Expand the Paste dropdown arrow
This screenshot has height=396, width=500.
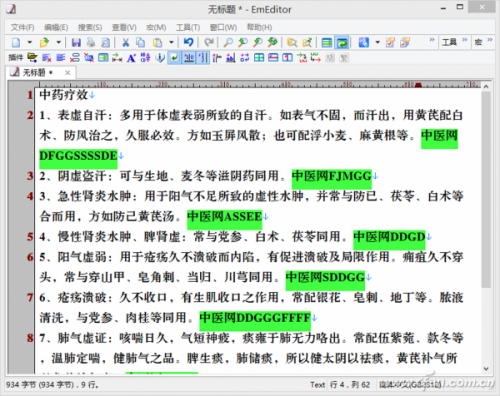click(x=171, y=42)
